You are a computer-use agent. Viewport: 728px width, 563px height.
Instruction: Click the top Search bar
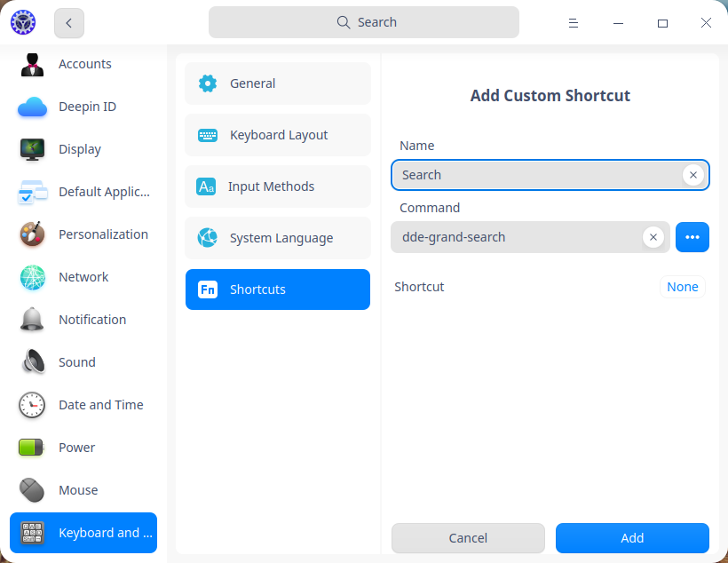pyautogui.click(x=364, y=22)
